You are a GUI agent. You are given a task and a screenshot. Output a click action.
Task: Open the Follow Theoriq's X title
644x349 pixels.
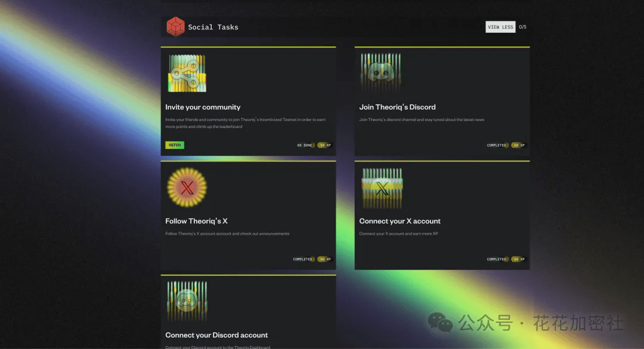[x=196, y=221]
